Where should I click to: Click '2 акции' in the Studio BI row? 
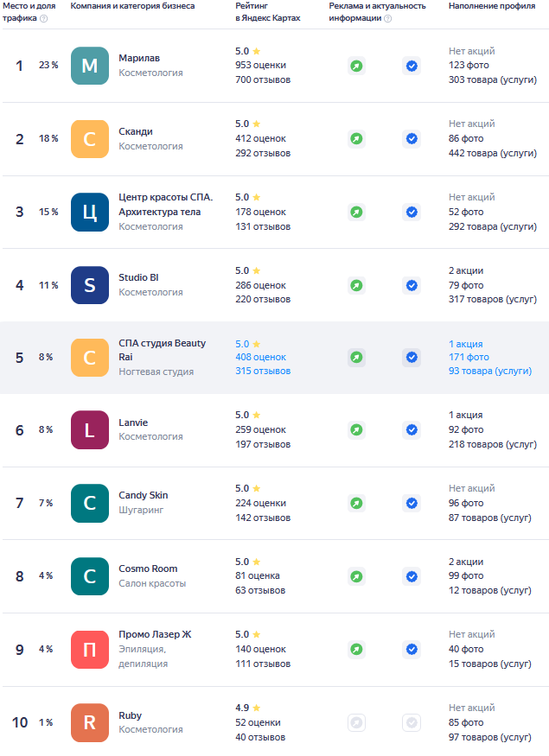pyautogui.click(x=466, y=270)
